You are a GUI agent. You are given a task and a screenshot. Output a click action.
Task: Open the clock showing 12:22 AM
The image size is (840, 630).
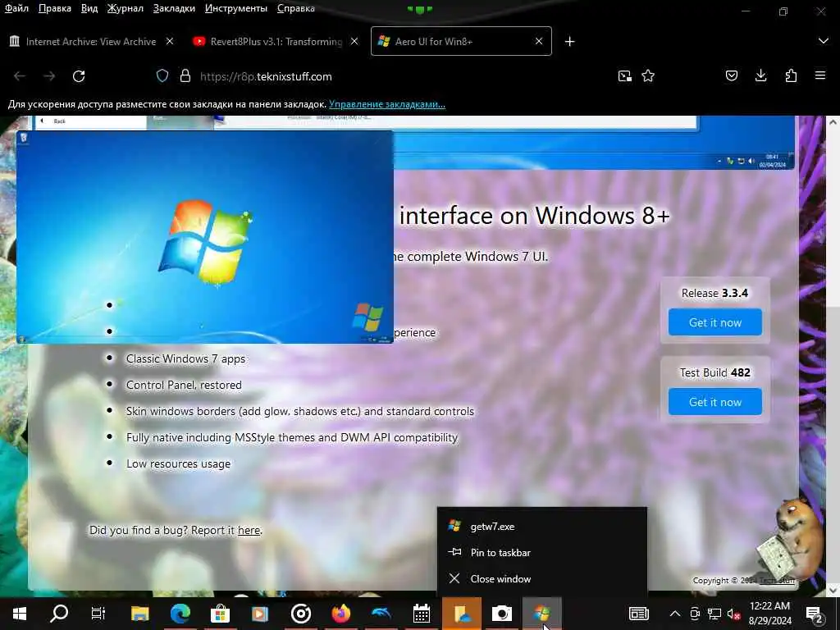tap(769, 614)
